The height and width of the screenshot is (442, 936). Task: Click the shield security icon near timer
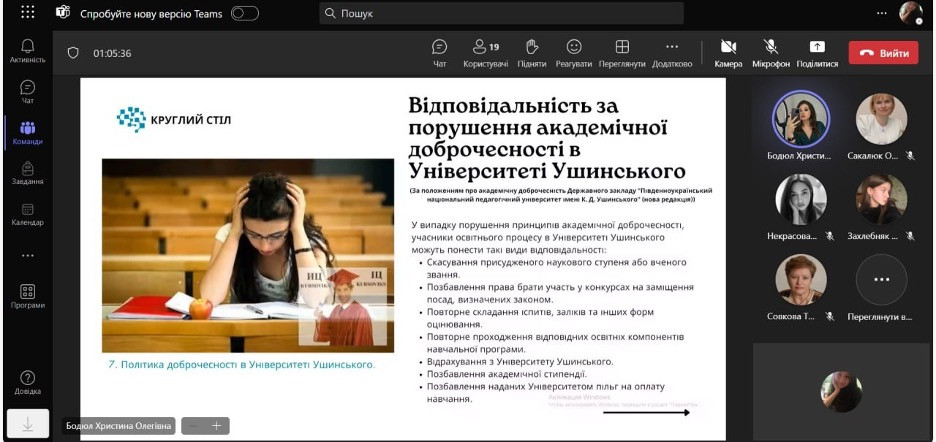coord(73,53)
